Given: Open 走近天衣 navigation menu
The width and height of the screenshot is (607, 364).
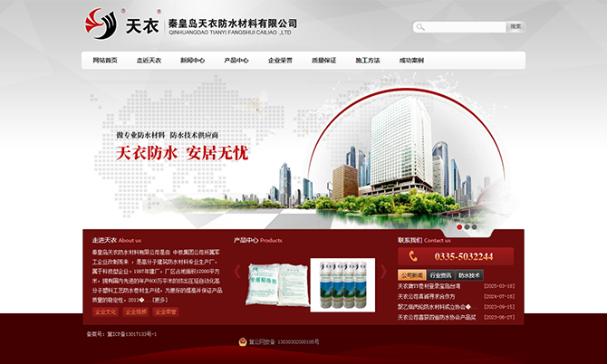Looking at the screenshot, I should point(149,61).
